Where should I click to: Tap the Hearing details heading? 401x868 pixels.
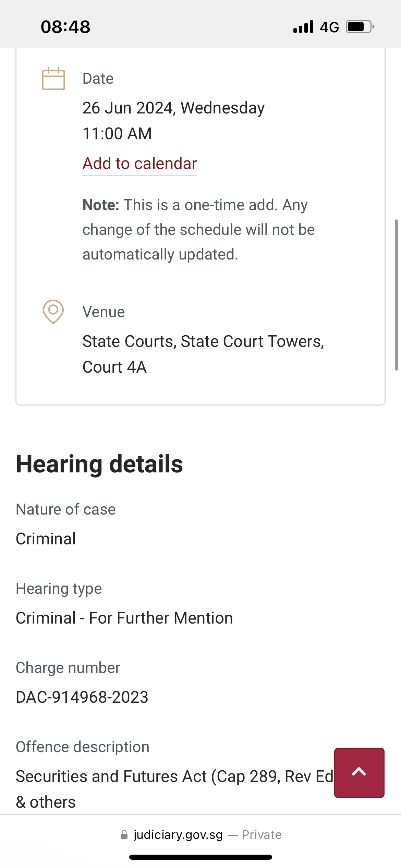point(99,464)
